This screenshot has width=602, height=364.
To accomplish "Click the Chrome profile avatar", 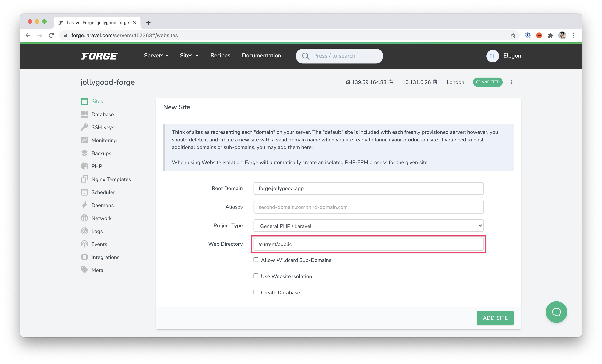I will 562,35.
